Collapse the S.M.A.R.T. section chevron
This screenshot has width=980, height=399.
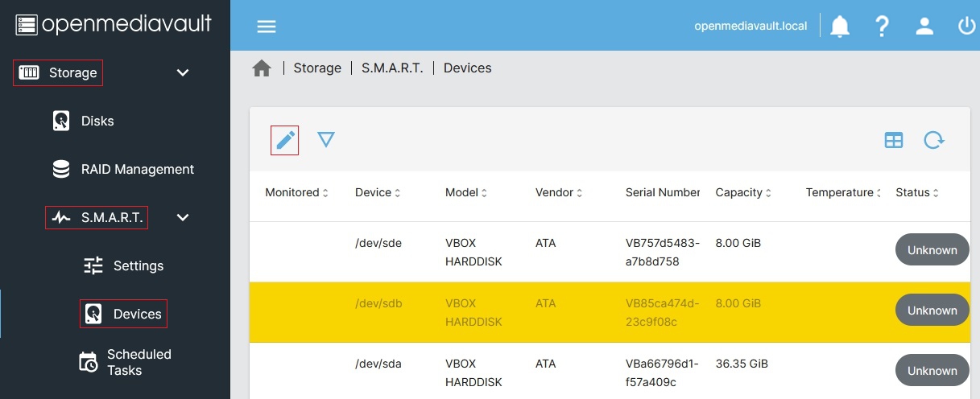183,217
